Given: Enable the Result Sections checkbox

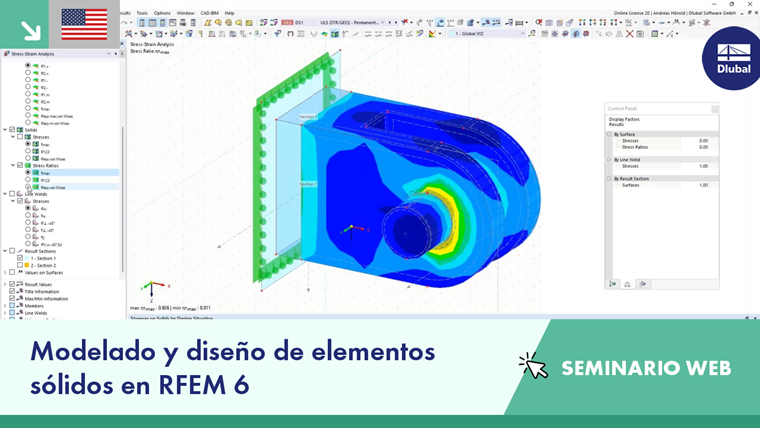Looking at the screenshot, I should click(x=12, y=251).
